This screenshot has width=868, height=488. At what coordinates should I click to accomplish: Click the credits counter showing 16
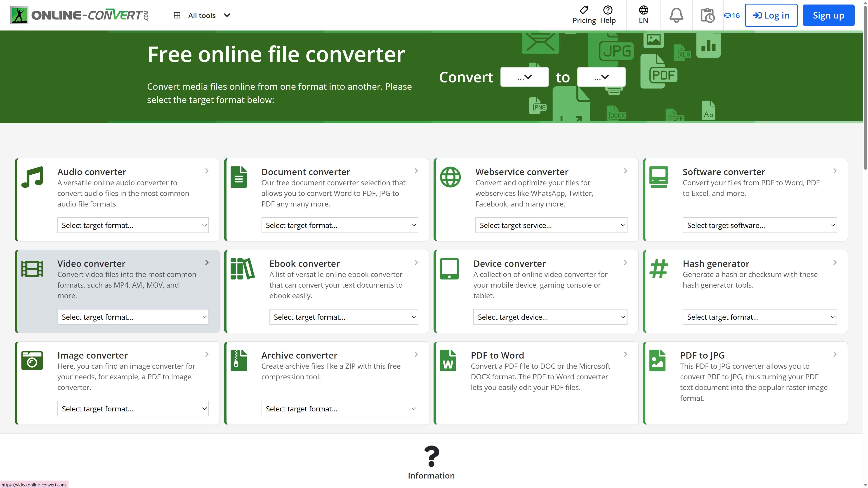tap(732, 15)
